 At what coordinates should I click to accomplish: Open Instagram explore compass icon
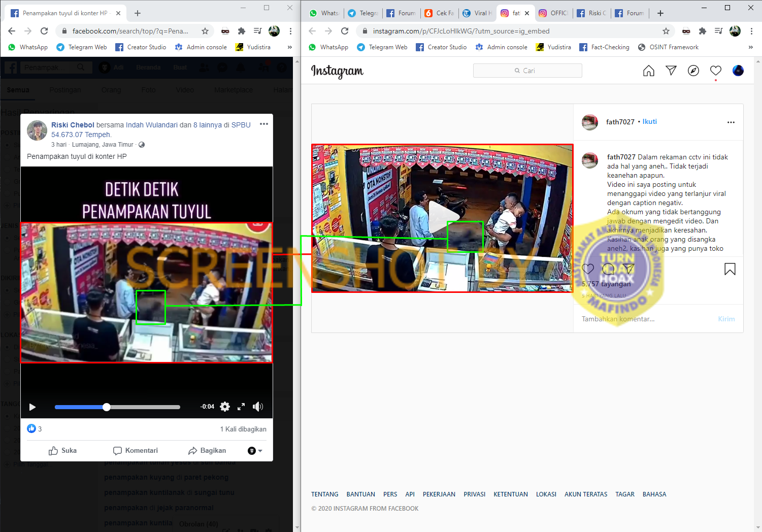(x=693, y=71)
